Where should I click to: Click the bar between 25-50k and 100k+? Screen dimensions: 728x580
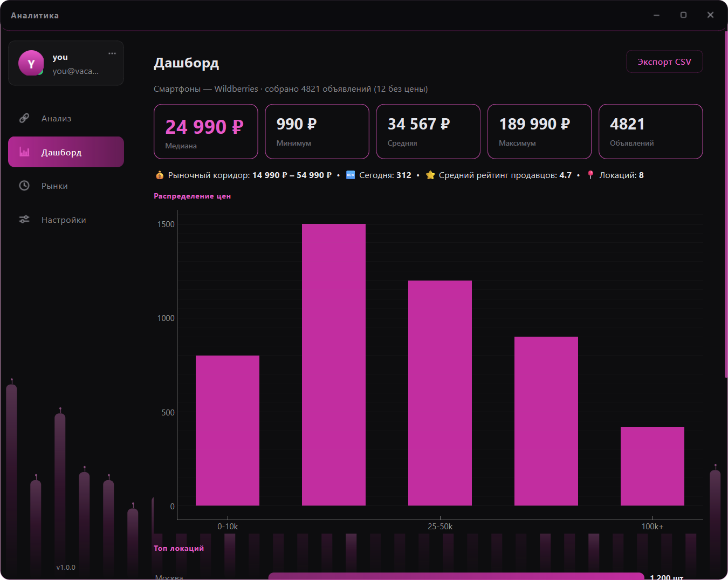click(546, 421)
